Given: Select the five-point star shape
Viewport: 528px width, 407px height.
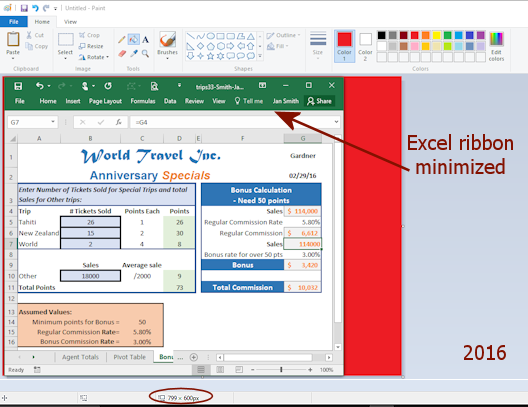Looking at the screenshot, I should [210, 56].
